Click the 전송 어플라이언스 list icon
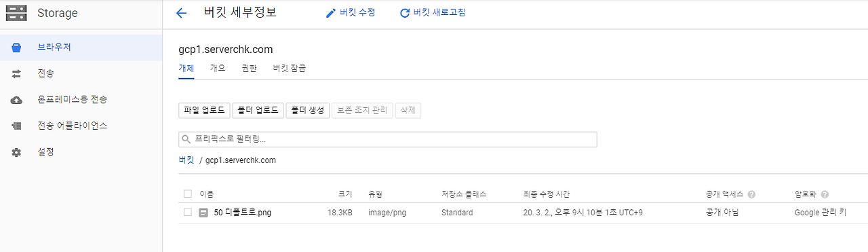The image size is (868, 252). coord(17,126)
